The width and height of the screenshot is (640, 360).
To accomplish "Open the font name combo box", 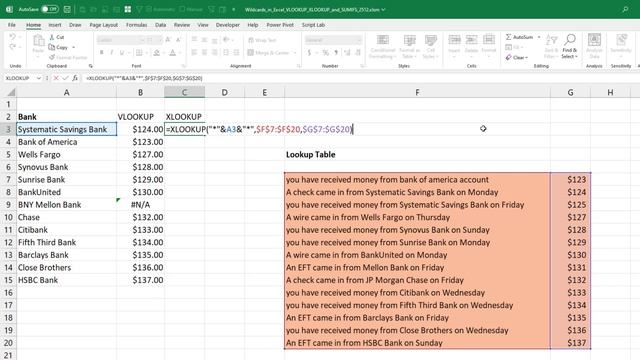I will [121, 40].
